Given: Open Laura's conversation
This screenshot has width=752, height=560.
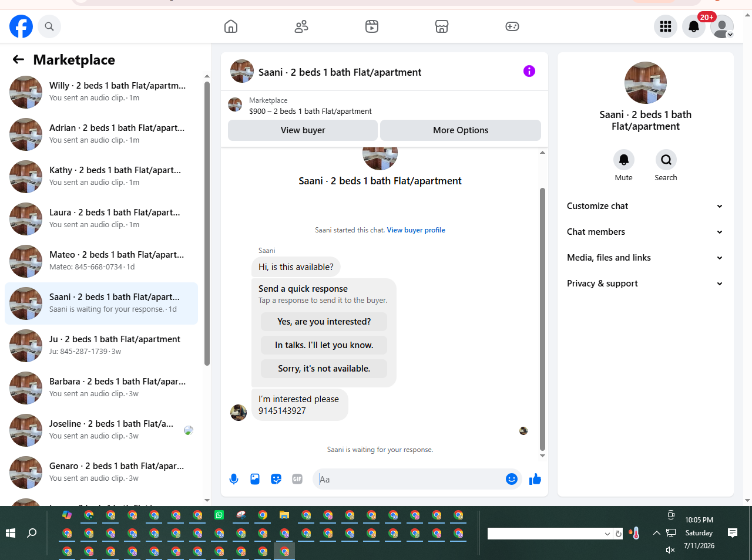Looking at the screenshot, I should (x=101, y=219).
